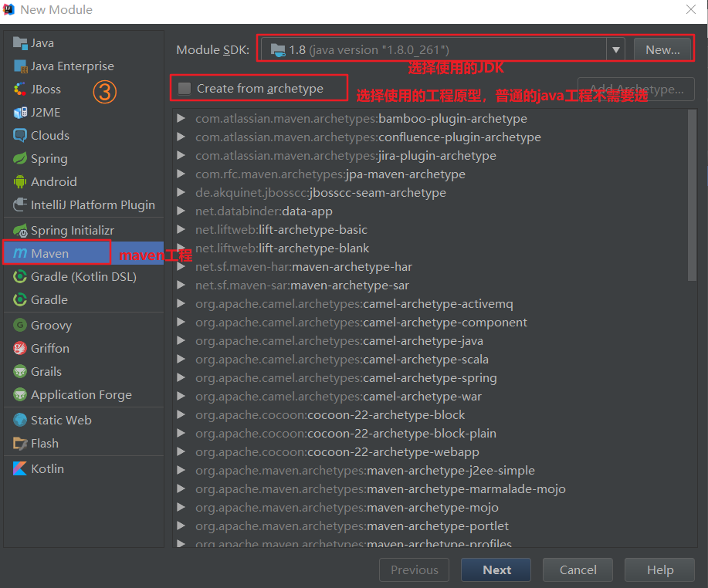
Task: Click the Previous button
Action: [414, 570]
